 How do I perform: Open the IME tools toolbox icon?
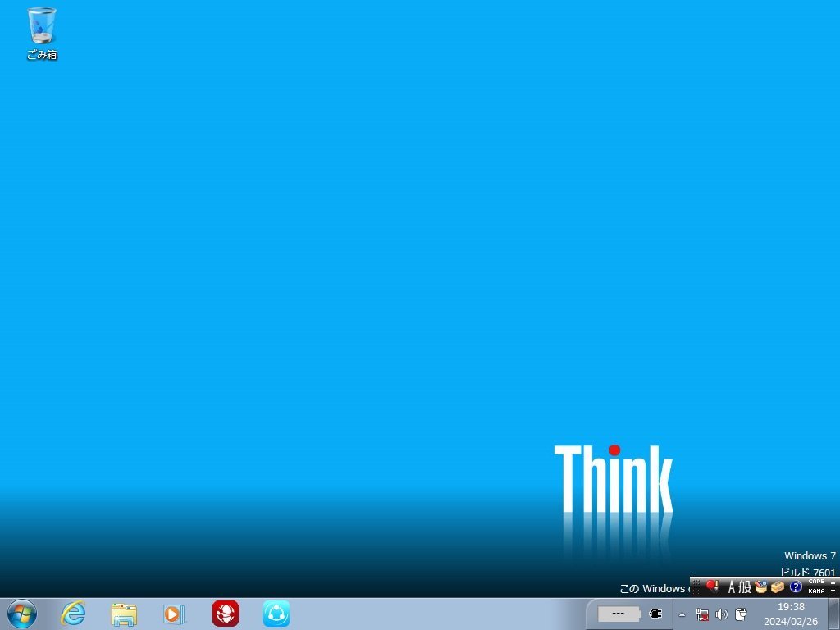778,587
